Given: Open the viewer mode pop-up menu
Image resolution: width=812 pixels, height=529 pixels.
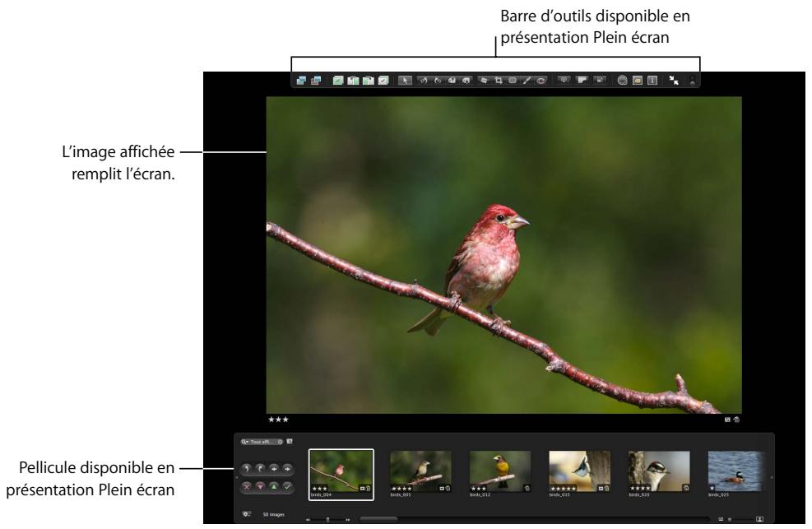Looking at the screenshot, I should (564, 81).
